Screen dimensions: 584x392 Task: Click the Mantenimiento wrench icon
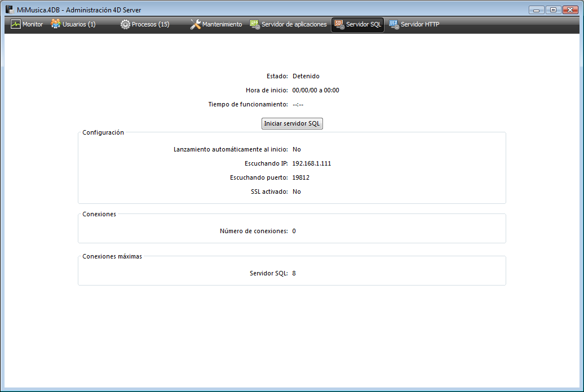coord(195,24)
